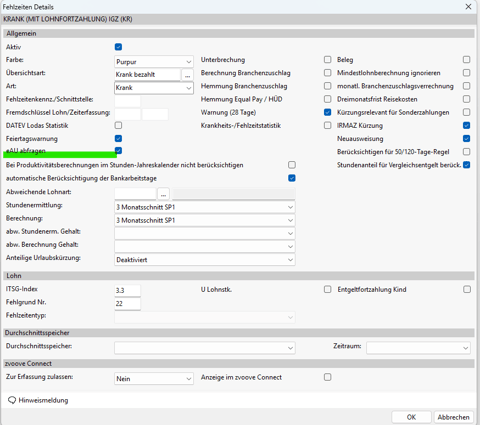
Task: Check Hemmung Branchenzuschlag
Action: click(328, 86)
